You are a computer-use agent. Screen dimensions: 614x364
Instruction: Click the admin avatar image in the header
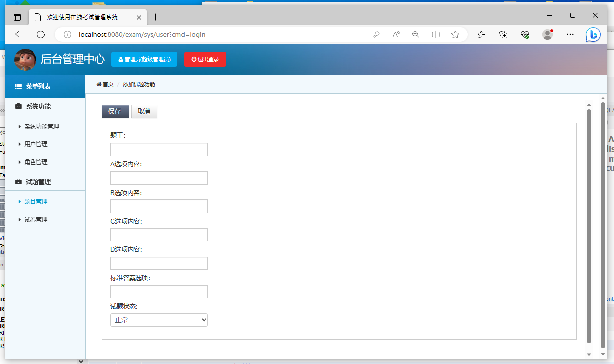(25, 60)
